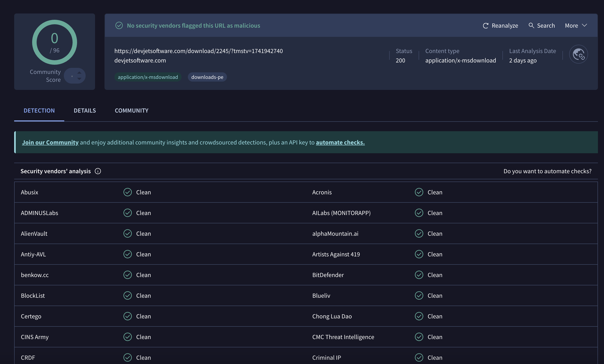Click the Antiy-AVL clean check icon

[127, 254]
